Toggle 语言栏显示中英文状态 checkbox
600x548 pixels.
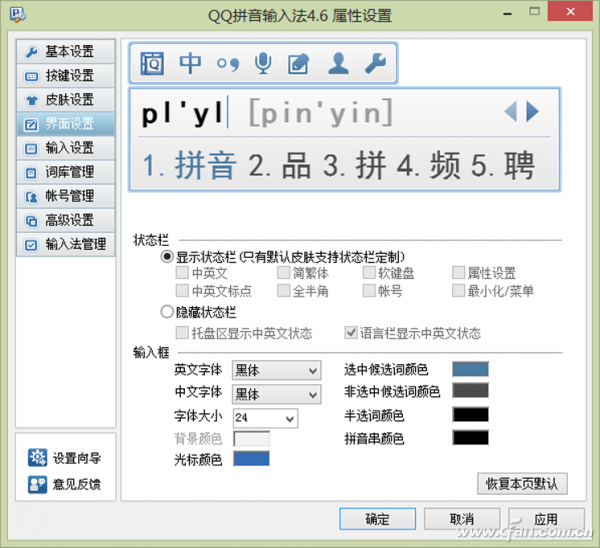pyautogui.click(x=351, y=333)
